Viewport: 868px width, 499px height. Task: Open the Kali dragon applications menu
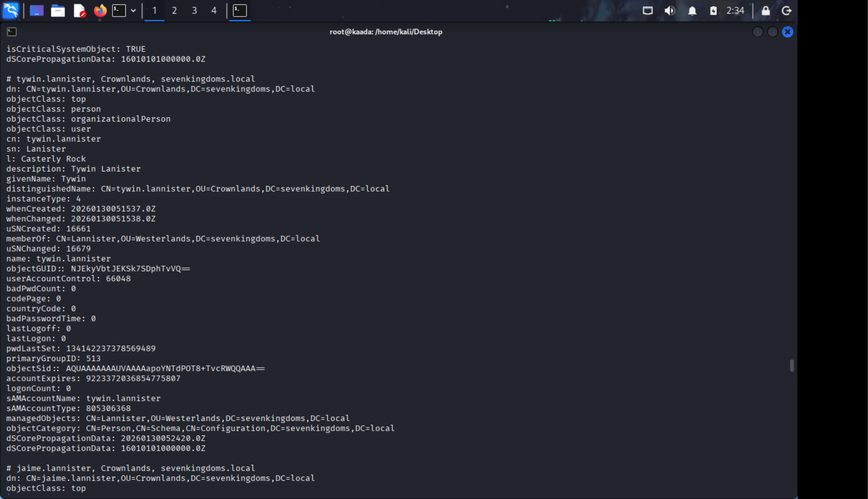click(11, 10)
